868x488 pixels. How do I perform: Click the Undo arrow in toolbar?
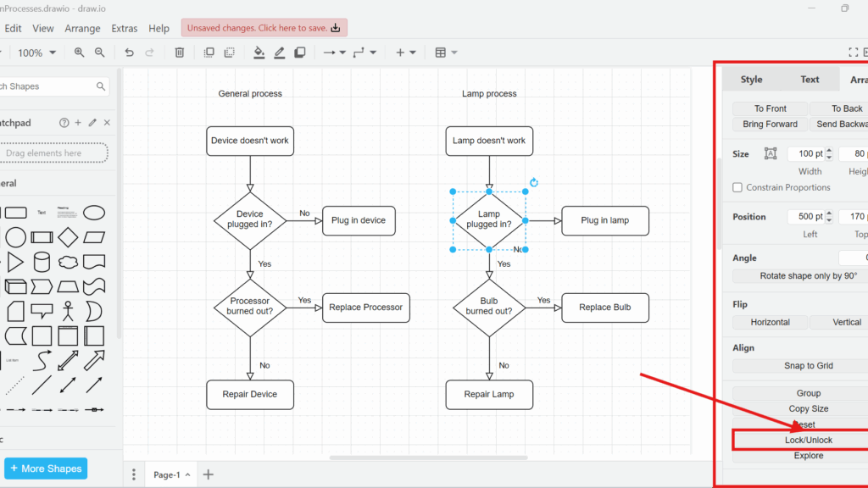[129, 53]
